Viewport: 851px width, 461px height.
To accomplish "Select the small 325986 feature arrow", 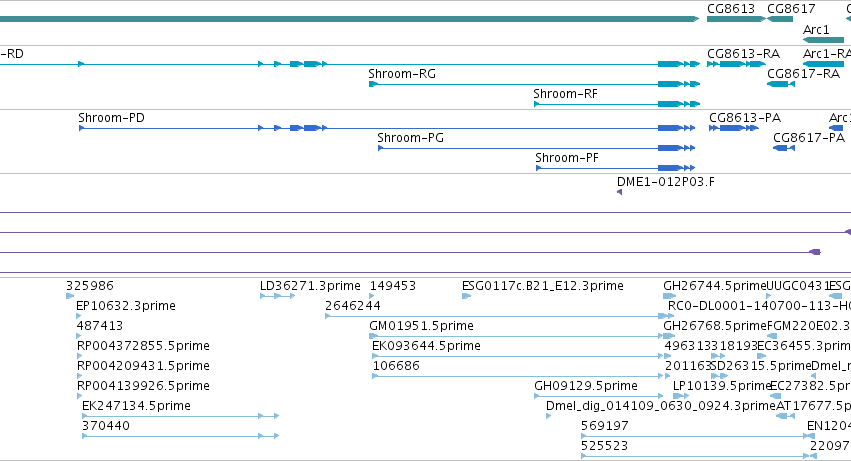I will [x=69, y=296].
